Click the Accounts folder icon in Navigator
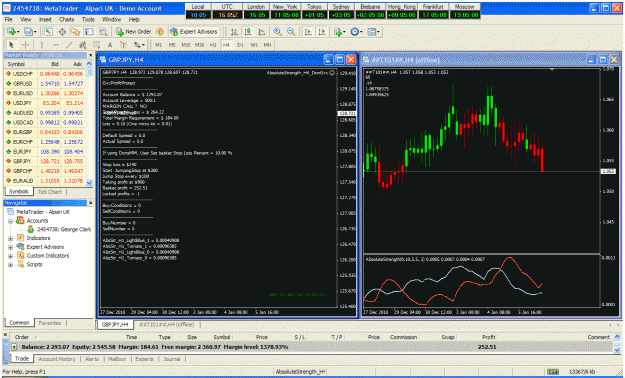 tap(20, 220)
